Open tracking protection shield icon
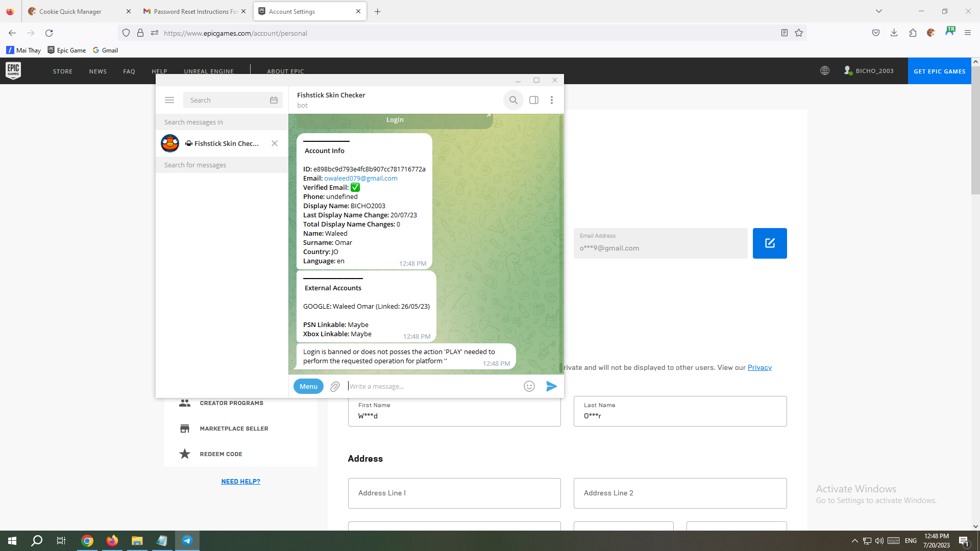Viewport: 980px width, 551px height. click(126, 33)
